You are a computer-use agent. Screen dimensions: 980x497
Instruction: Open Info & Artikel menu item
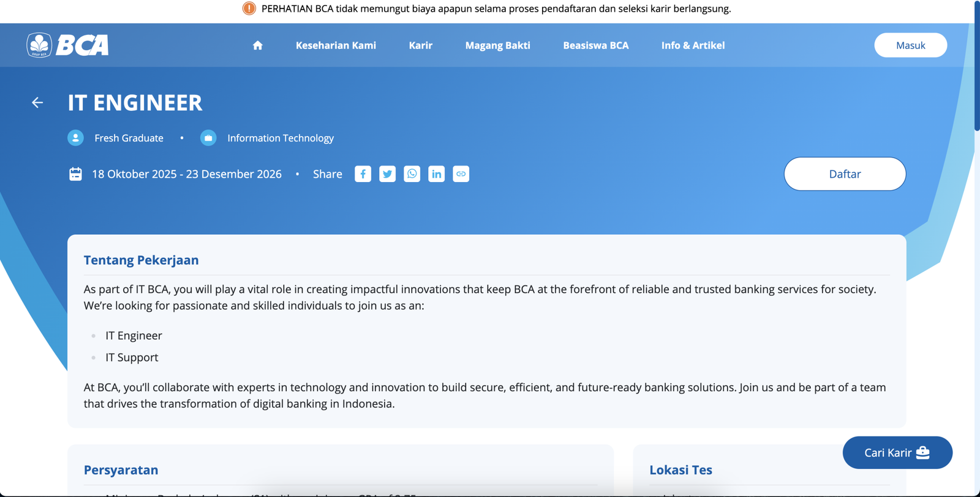[x=693, y=45]
